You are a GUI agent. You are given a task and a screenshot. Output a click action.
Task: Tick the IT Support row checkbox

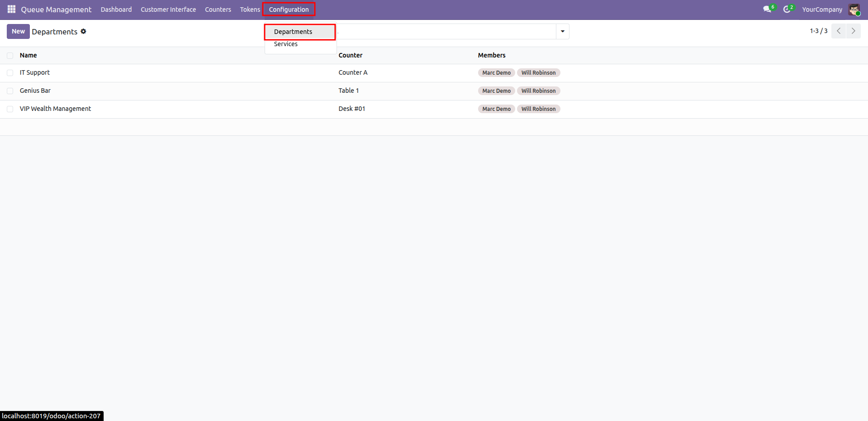[10, 73]
